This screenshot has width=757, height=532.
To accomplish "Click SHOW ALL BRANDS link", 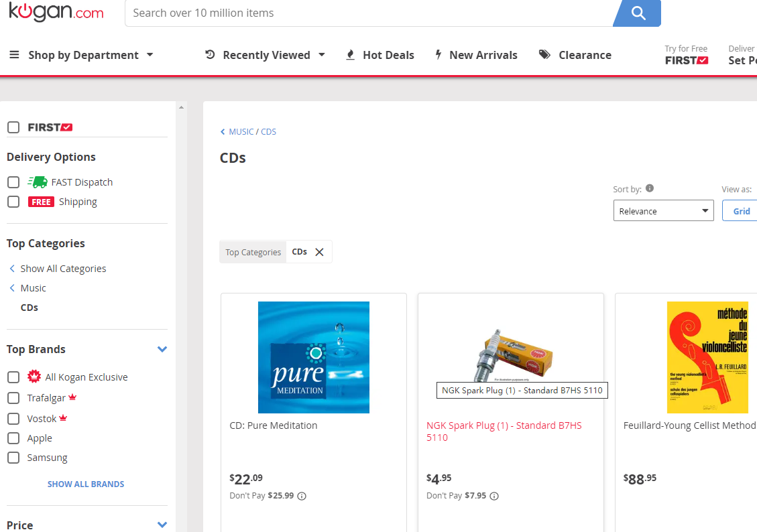I will [86, 484].
